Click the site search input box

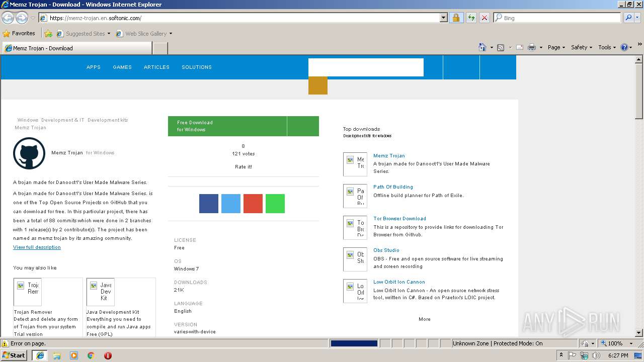(x=366, y=67)
